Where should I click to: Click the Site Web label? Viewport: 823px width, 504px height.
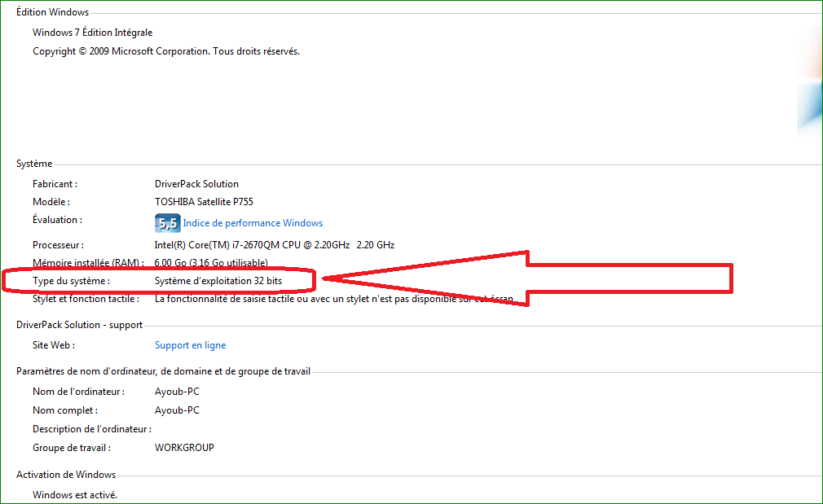point(54,345)
